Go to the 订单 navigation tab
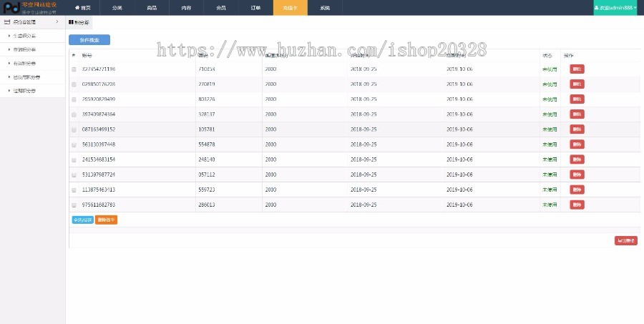 pyautogui.click(x=255, y=8)
